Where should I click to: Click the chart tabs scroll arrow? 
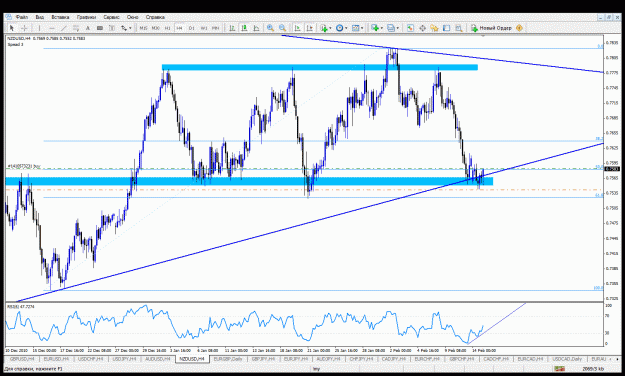click(x=617, y=359)
